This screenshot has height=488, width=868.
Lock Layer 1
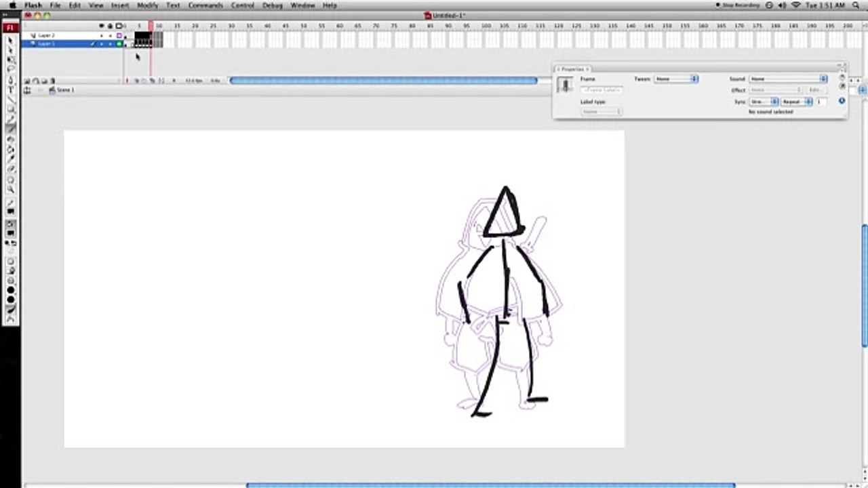coord(110,43)
